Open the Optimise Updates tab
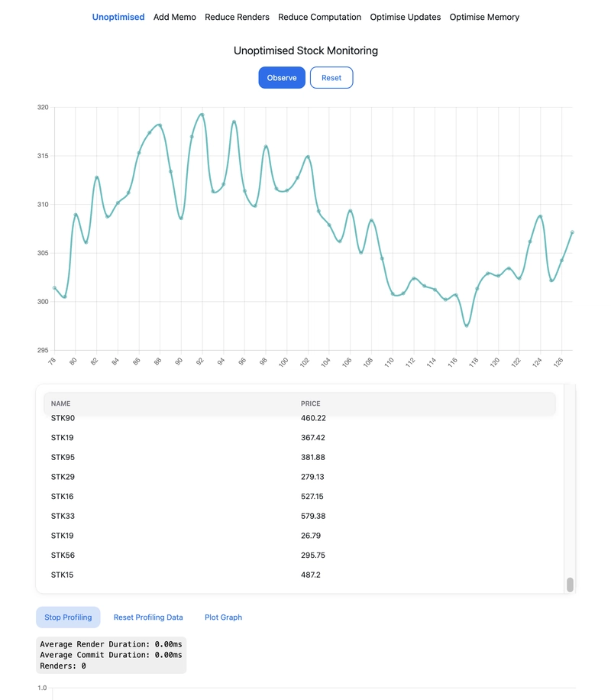The height and width of the screenshot is (700, 611). 405,17
